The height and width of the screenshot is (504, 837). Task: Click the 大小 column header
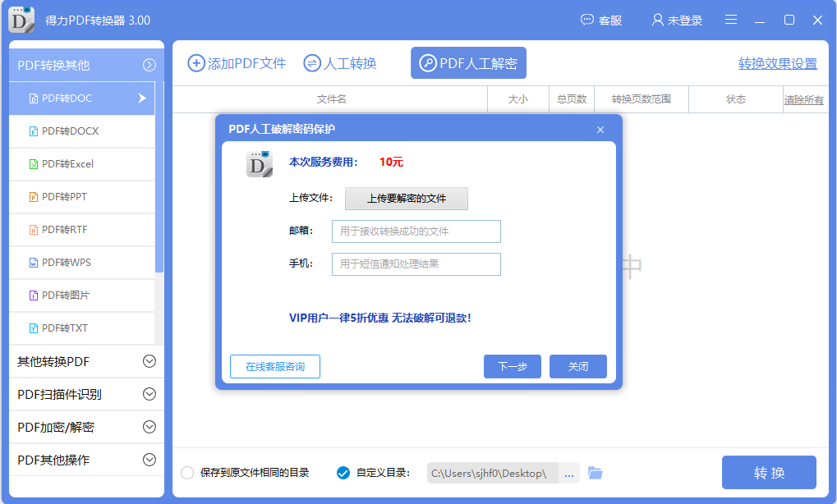[x=517, y=99]
